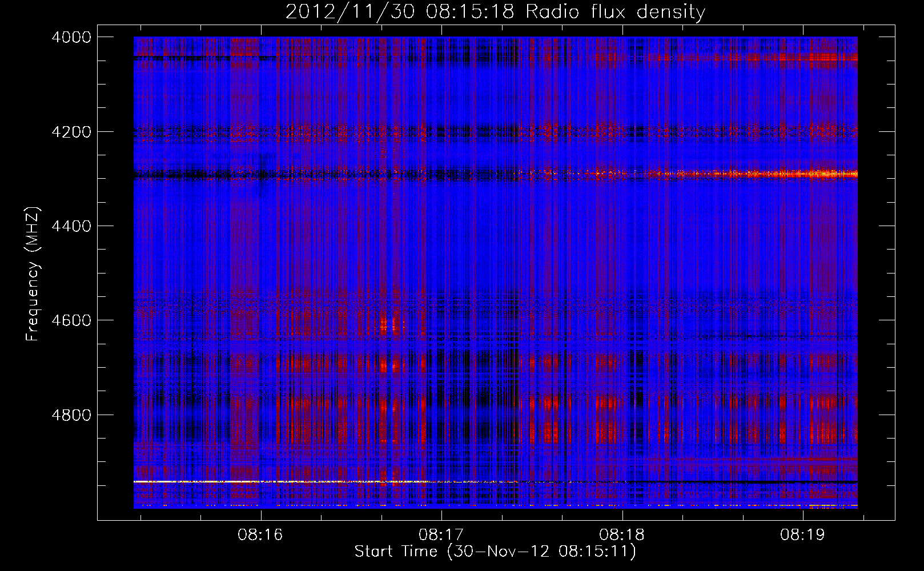Click the 4000 frequency axis label
This screenshot has width=924, height=571.
[71, 37]
